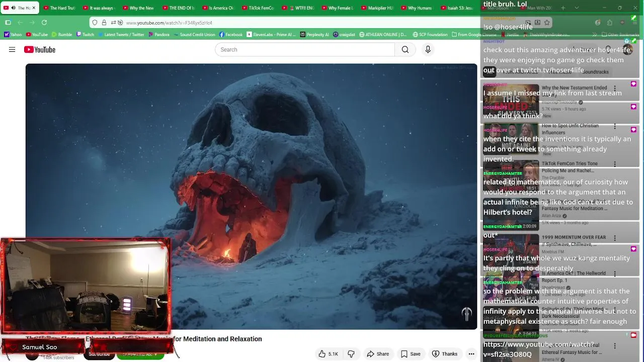This screenshot has width=644, height=362.
Task: Switch to 'THE END Of' tab
Action: click(179, 8)
